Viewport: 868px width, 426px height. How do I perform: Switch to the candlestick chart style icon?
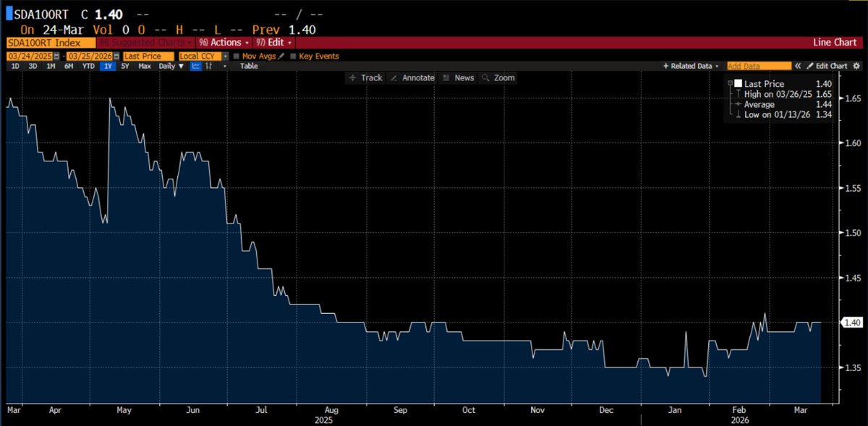coord(209,66)
